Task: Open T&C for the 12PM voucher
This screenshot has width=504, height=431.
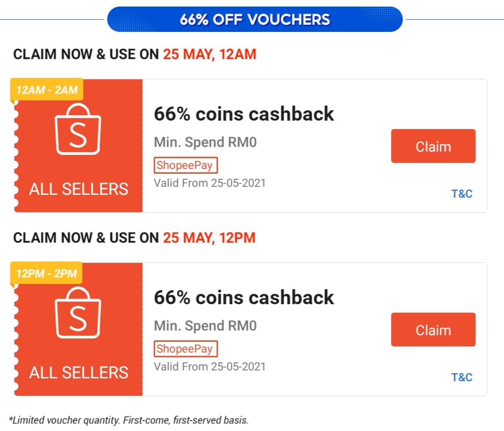Action: pyautogui.click(x=462, y=377)
